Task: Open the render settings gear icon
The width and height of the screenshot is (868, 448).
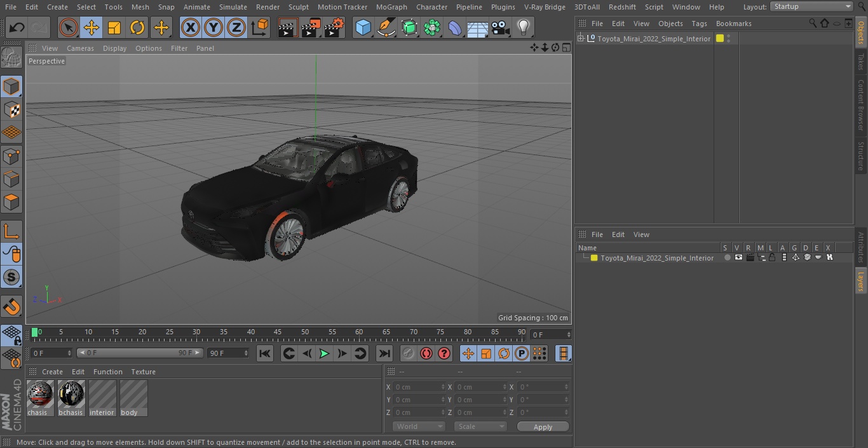Action: click(334, 27)
